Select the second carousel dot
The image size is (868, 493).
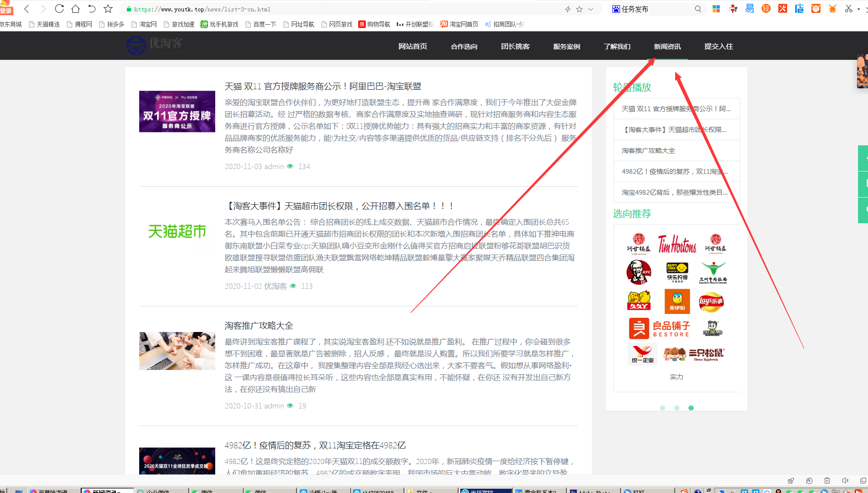pos(677,408)
